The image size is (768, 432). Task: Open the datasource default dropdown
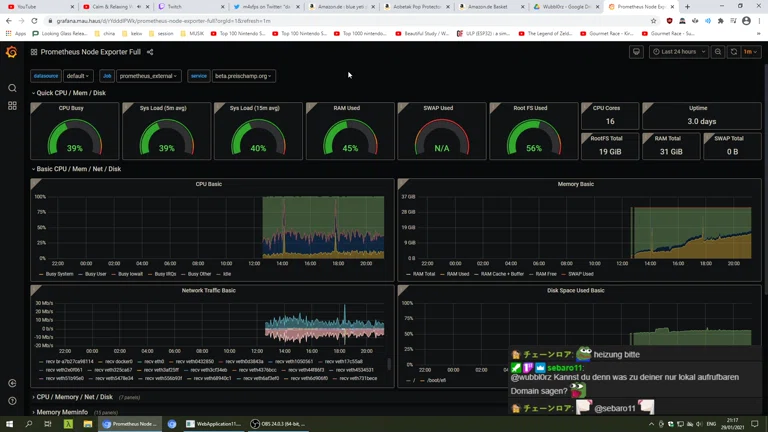click(x=78, y=76)
